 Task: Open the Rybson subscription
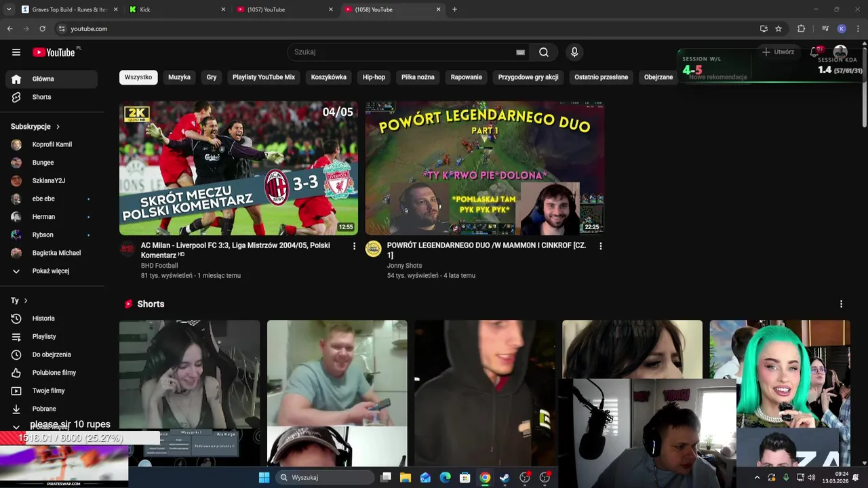[52, 235]
